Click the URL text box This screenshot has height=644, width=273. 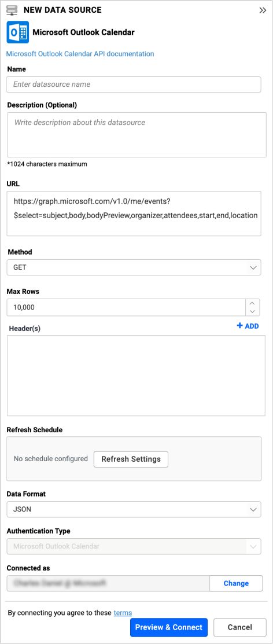(x=134, y=213)
